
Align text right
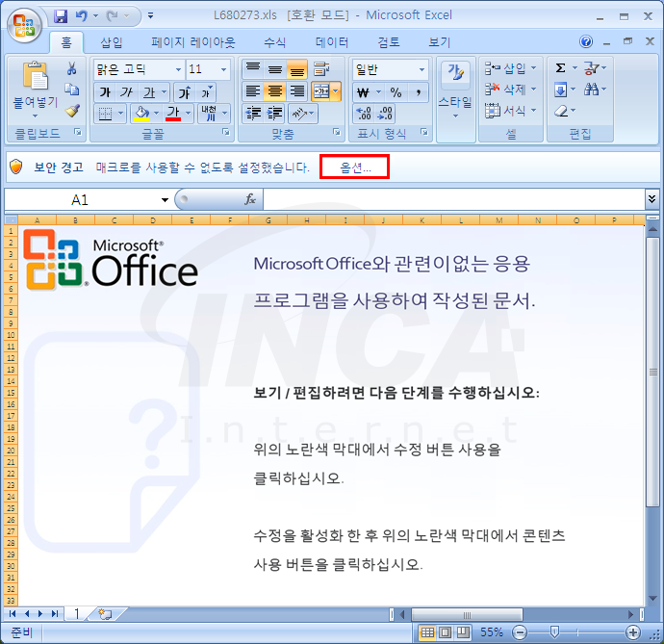(x=296, y=91)
